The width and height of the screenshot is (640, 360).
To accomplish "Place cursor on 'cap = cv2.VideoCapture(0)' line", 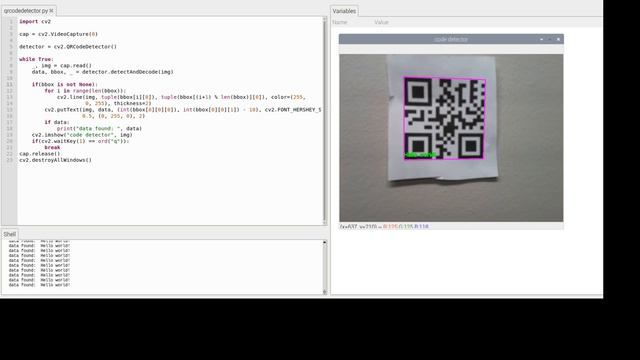I will [x=58, y=34].
